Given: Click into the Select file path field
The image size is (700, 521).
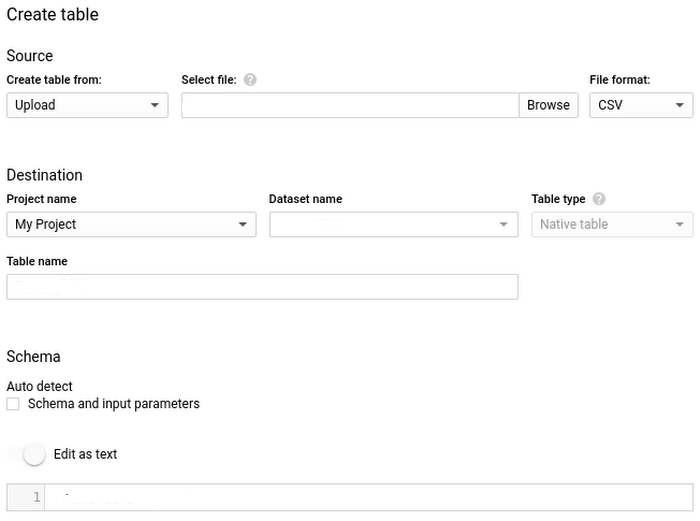Looking at the screenshot, I should pos(350,105).
